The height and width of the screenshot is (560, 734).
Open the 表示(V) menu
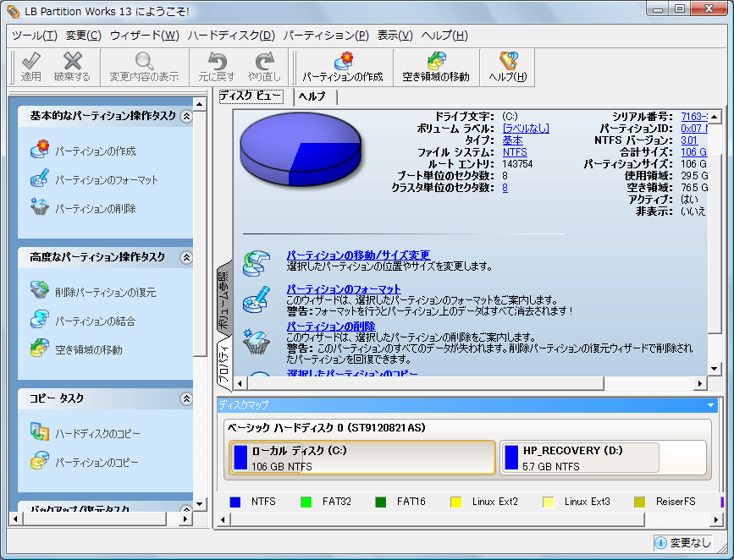click(395, 36)
